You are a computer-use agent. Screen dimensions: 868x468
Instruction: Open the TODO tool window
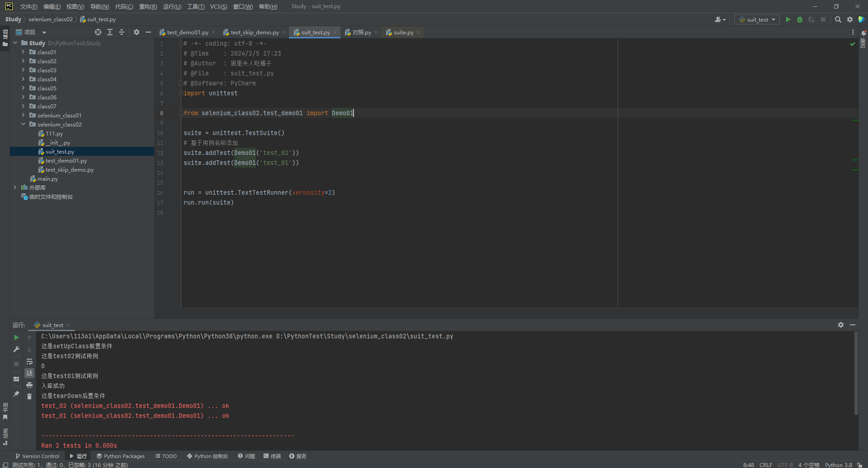tap(166, 456)
